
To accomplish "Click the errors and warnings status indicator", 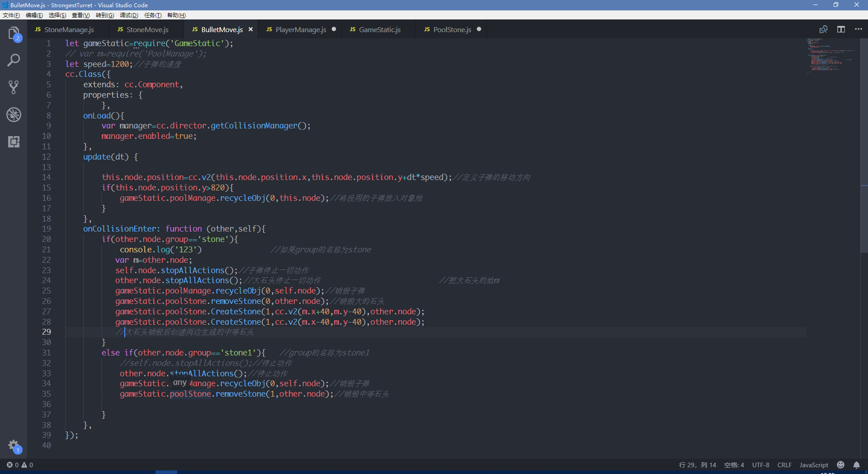I will point(20,465).
